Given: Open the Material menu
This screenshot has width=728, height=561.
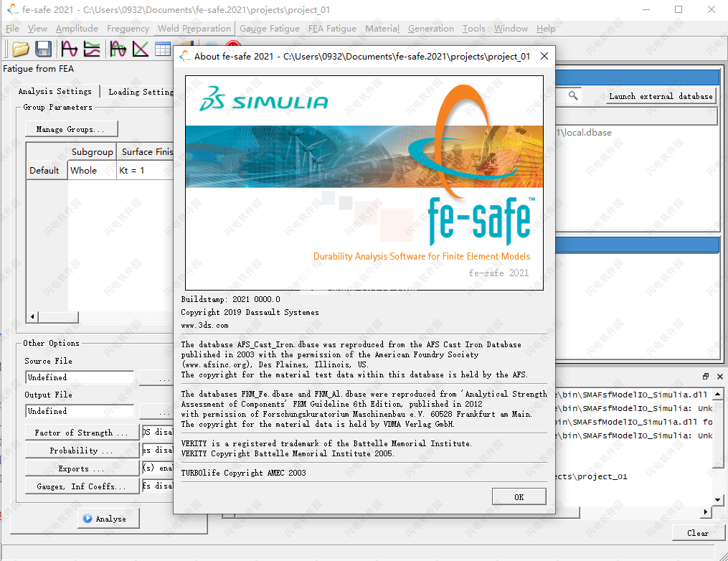Looking at the screenshot, I should click(x=382, y=28).
